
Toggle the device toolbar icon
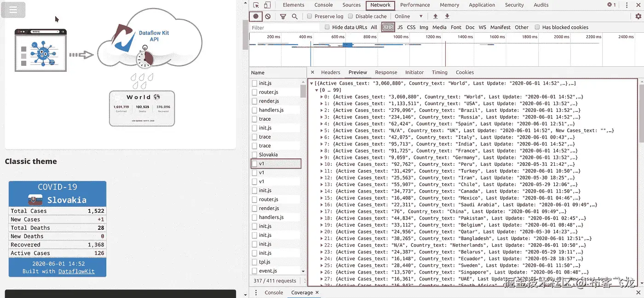267,5
